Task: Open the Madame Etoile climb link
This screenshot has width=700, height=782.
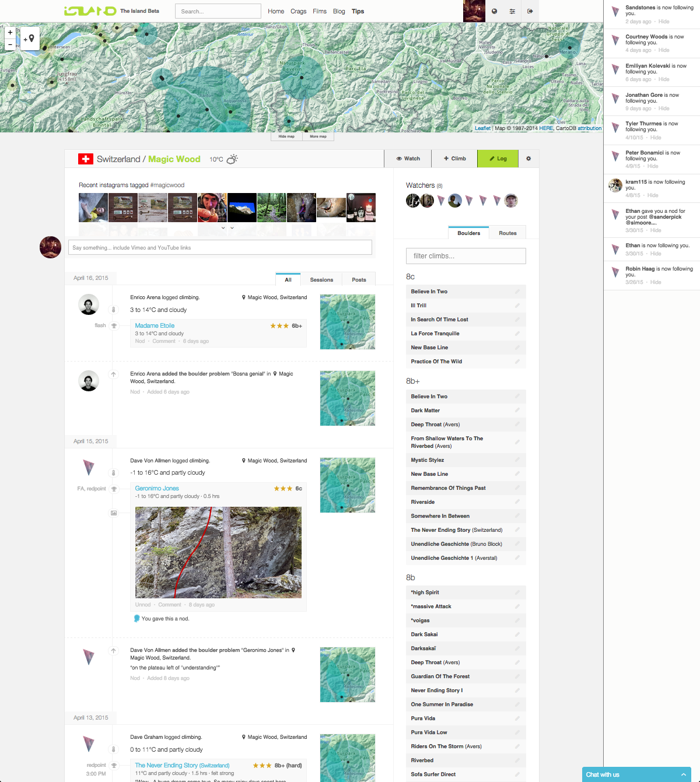Action: tap(154, 325)
